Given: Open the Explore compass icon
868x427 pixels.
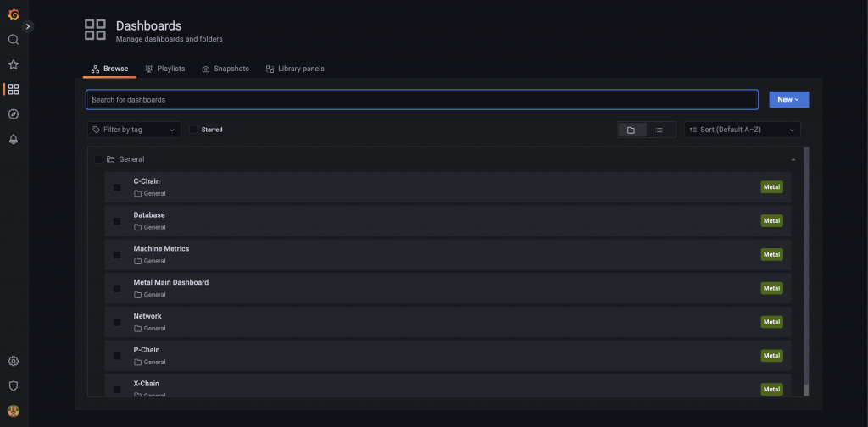Looking at the screenshot, I should point(14,114).
